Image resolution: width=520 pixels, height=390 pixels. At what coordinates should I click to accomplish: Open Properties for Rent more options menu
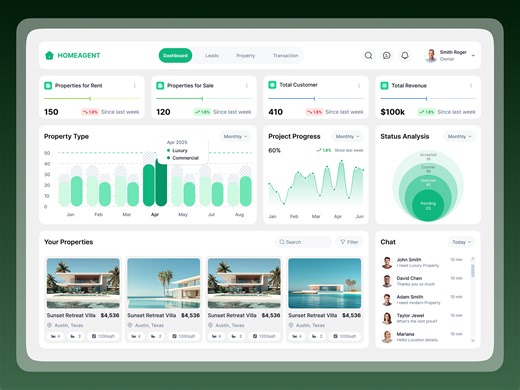click(135, 86)
